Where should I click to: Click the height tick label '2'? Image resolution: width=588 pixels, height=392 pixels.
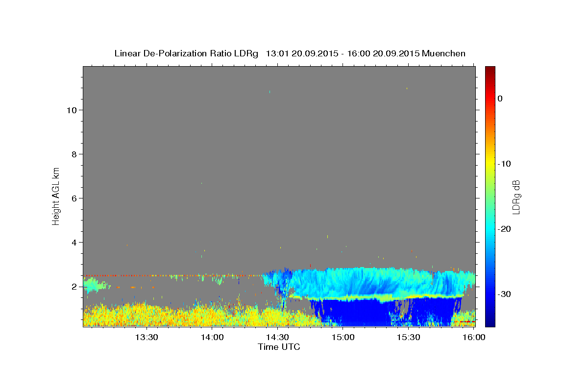point(74,286)
